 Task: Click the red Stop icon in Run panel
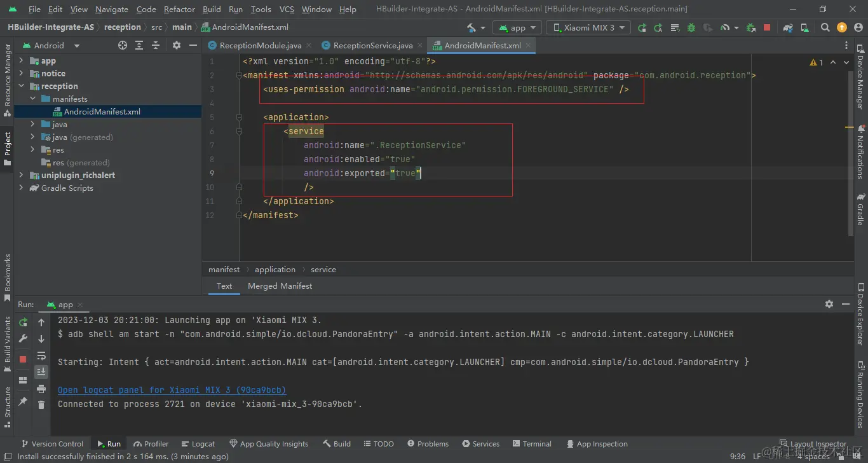[x=24, y=359]
